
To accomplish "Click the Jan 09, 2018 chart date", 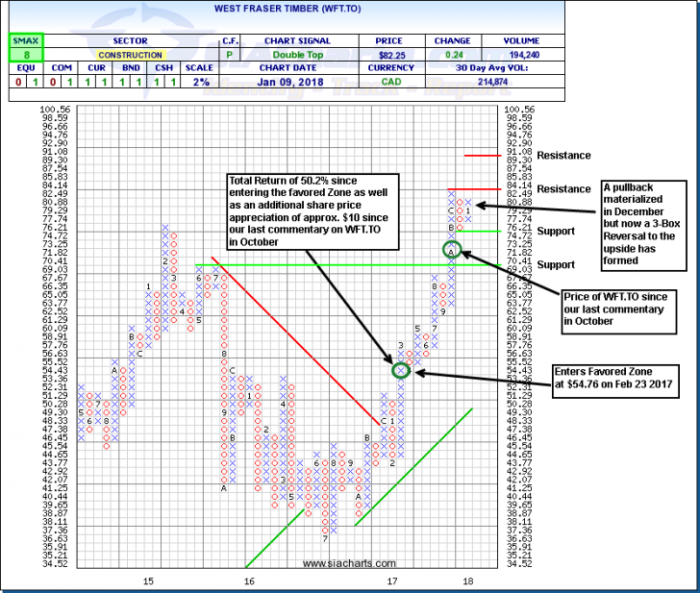I will [299, 81].
